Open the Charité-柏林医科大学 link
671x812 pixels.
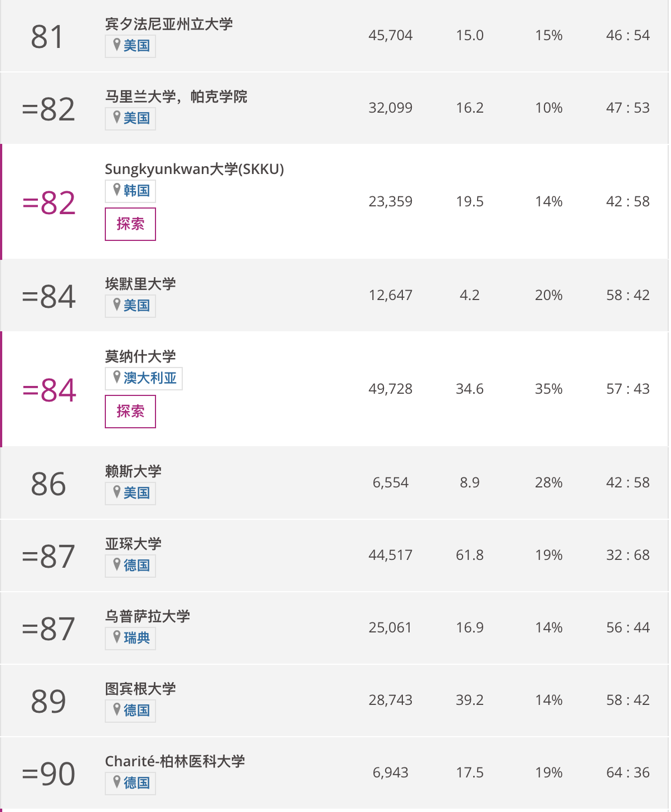click(175, 761)
